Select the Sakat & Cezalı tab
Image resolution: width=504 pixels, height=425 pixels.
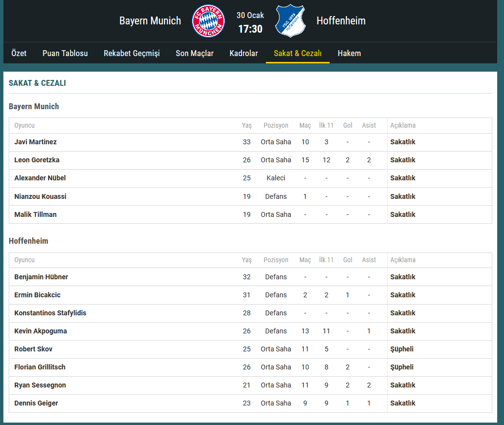(x=298, y=53)
